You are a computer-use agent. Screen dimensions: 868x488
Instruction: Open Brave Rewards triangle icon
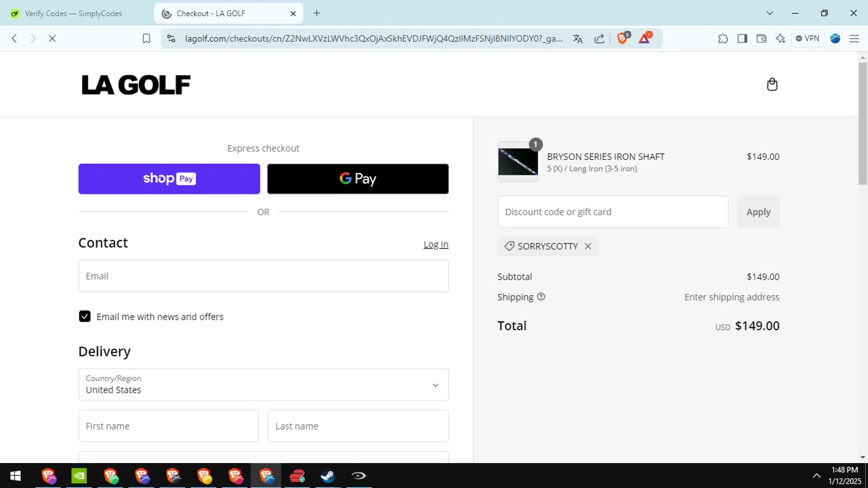pyautogui.click(x=645, y=38)
